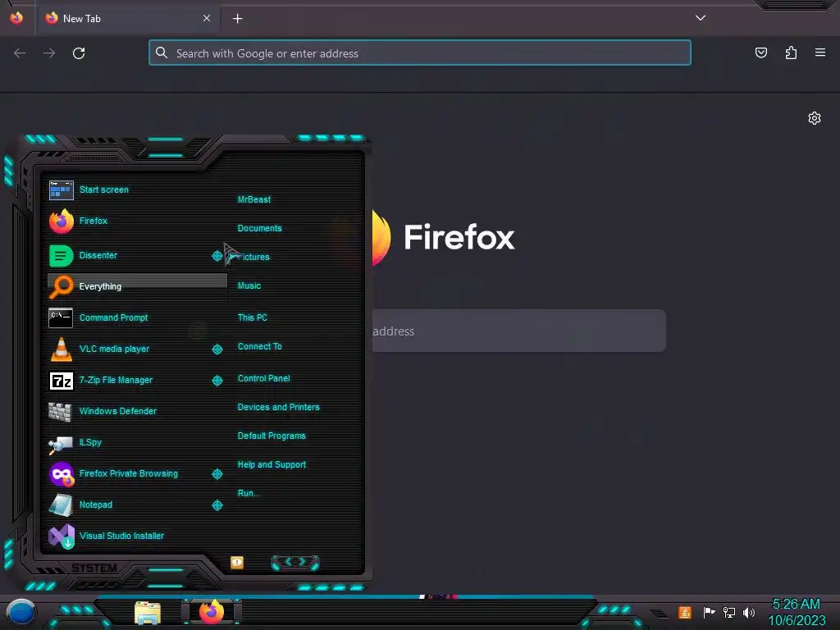Click the yellow alert icon in start menu
Image resolution: width=840 pixels, height=630 pixels.
click(237, 563)
